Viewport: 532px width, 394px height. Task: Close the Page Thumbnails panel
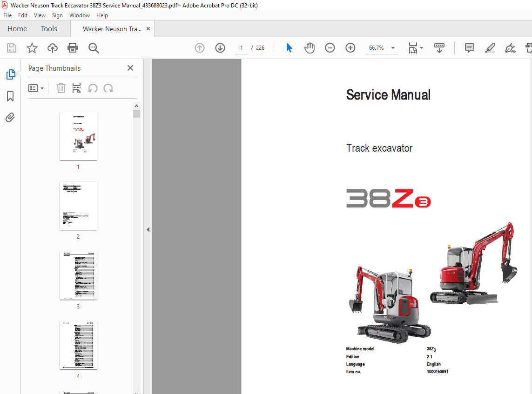click(130, 68)
